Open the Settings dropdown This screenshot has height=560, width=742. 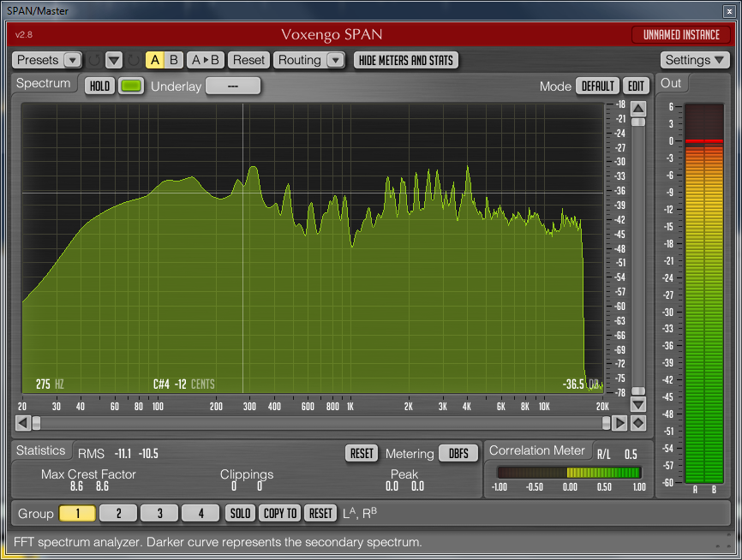tap(695, 60)
